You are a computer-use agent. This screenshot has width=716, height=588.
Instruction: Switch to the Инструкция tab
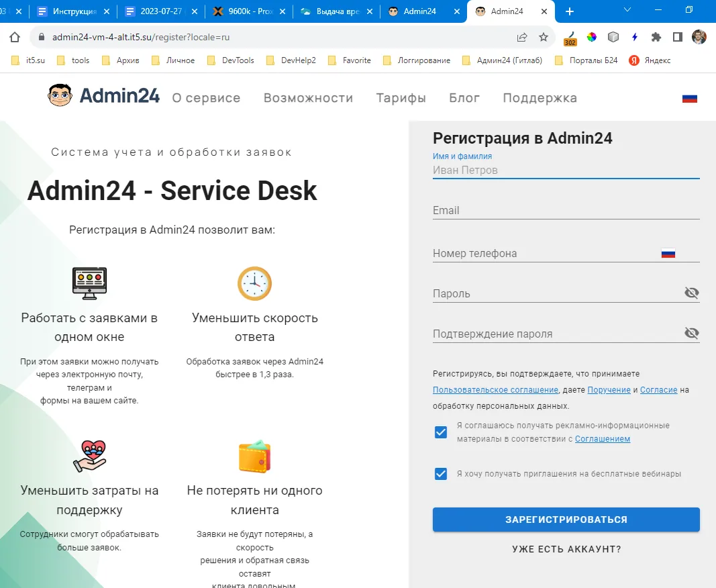point(73,11)
